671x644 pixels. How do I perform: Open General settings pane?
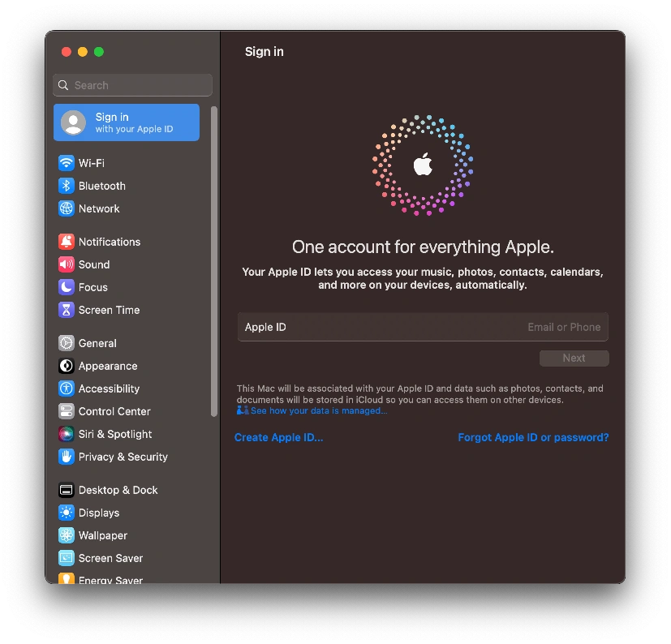(97, 343)
